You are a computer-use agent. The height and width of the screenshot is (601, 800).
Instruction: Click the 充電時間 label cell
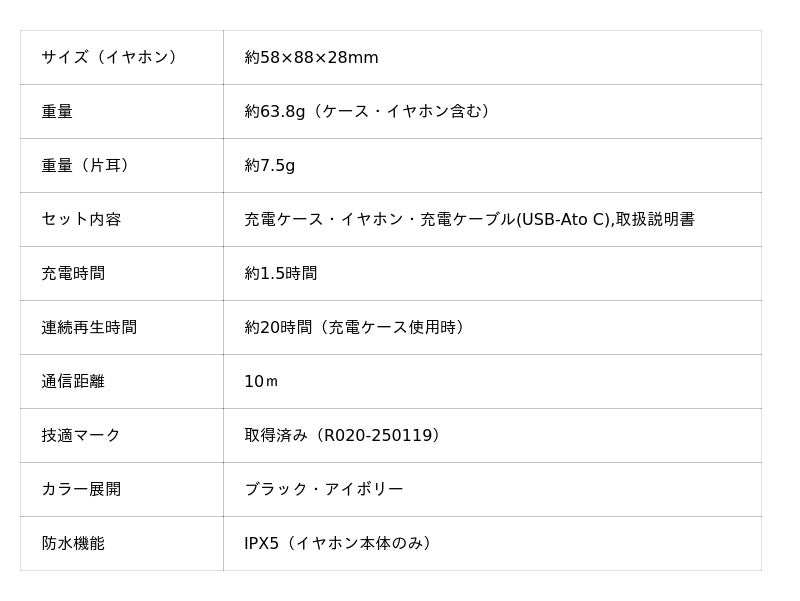[73, 274]
